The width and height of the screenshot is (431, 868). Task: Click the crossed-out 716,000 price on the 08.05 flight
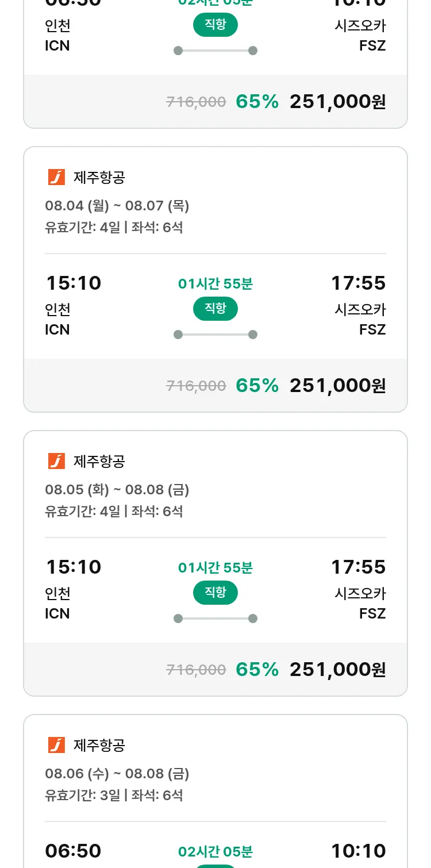(196, 670)
